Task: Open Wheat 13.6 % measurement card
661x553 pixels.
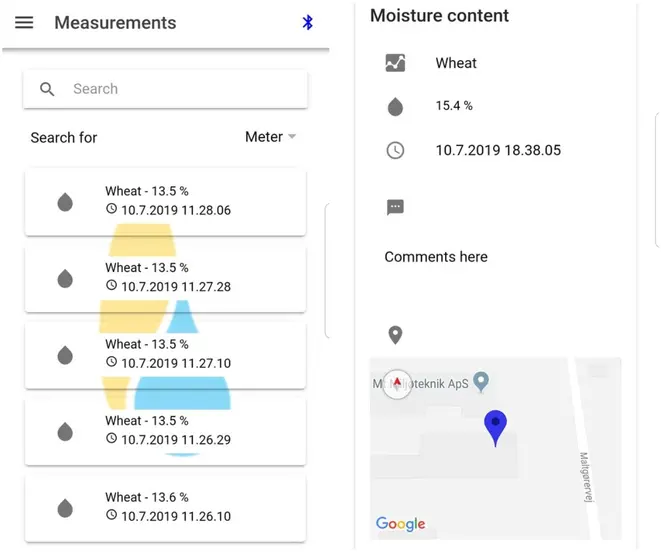Action: click(x=165, y=507)
